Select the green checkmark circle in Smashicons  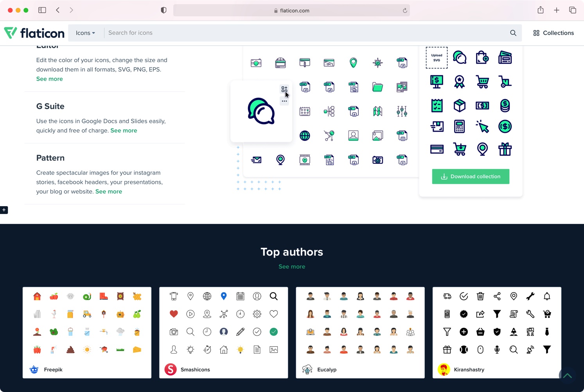coord(274,332)
